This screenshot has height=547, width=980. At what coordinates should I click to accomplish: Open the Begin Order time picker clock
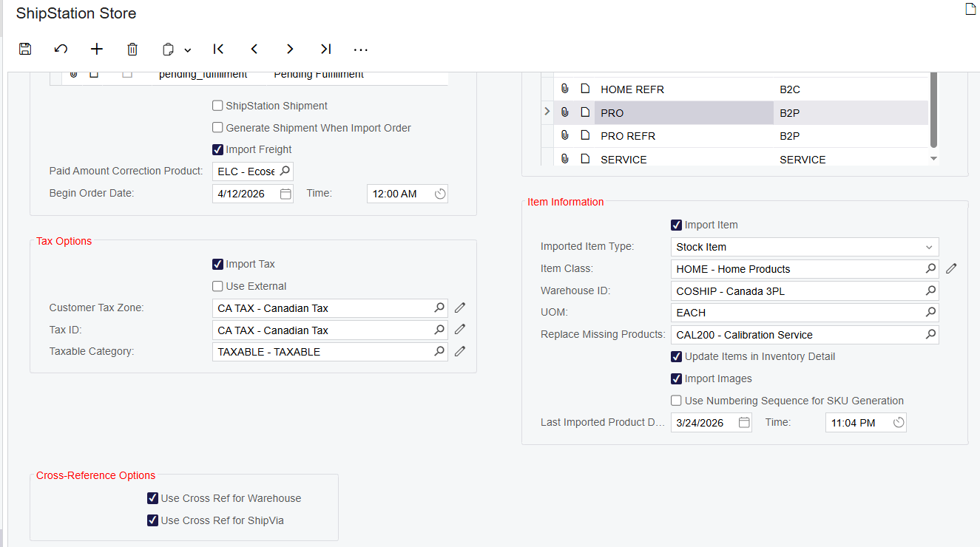[x=440, y=194]
